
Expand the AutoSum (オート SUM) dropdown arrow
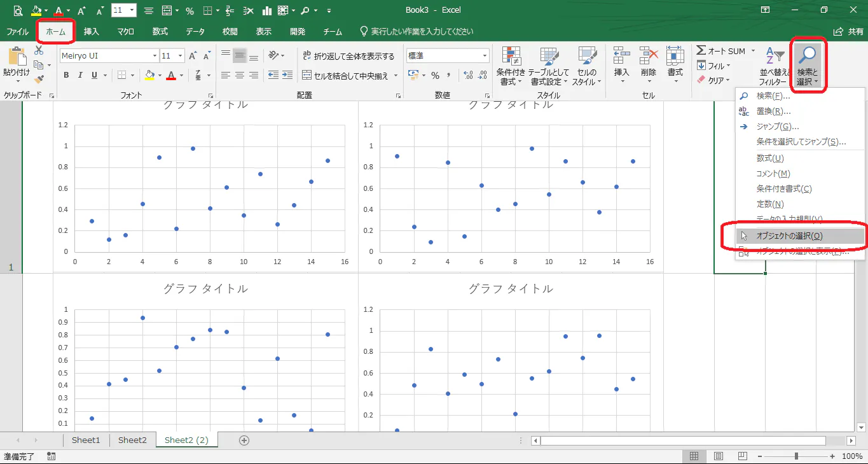753,51
